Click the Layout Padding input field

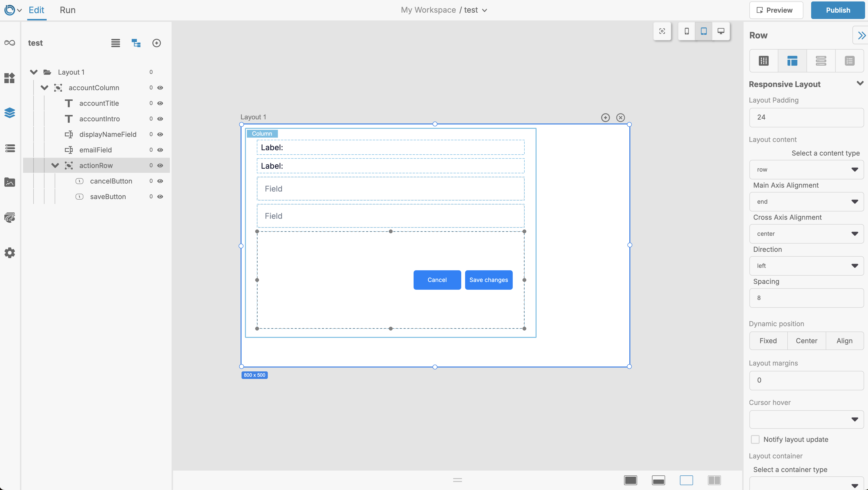tap(806, 117)
